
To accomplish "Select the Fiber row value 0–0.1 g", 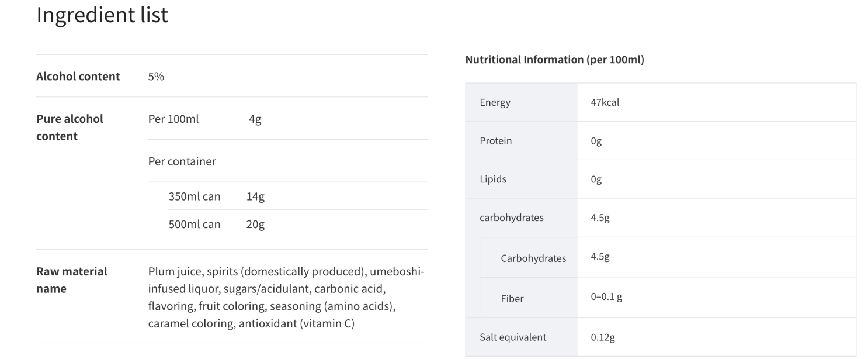I will (606, 296).
